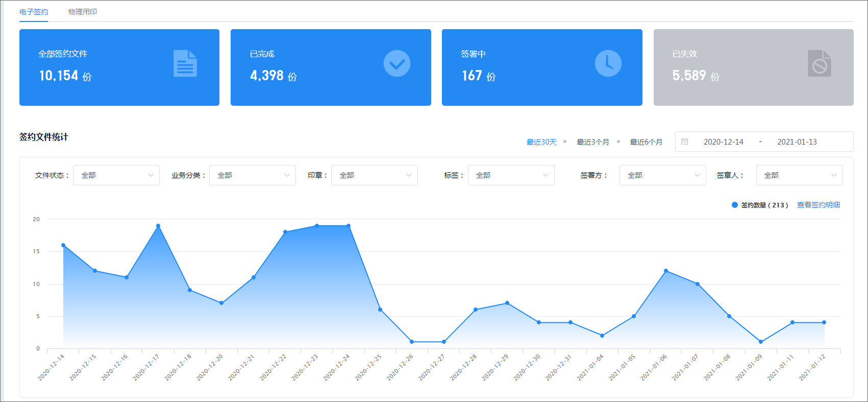Click the chart data point for 2021-01-05
Viewport: 868px width, 402px height.
coord(634,316)
